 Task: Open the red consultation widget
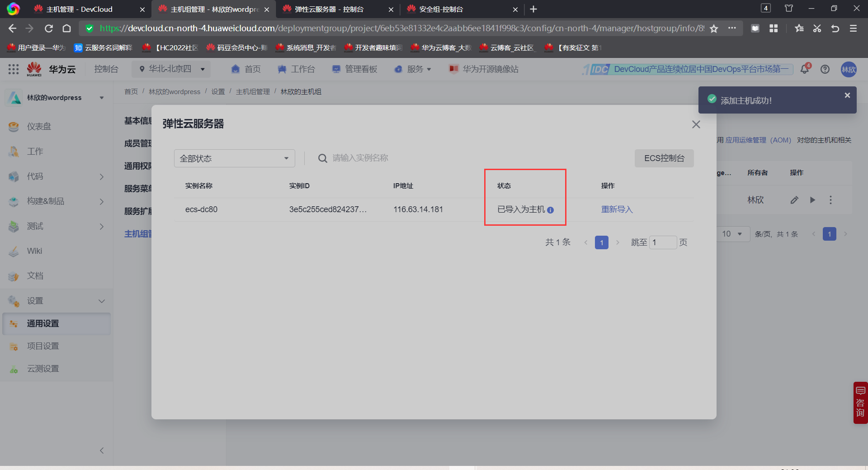tap(860, 403)
